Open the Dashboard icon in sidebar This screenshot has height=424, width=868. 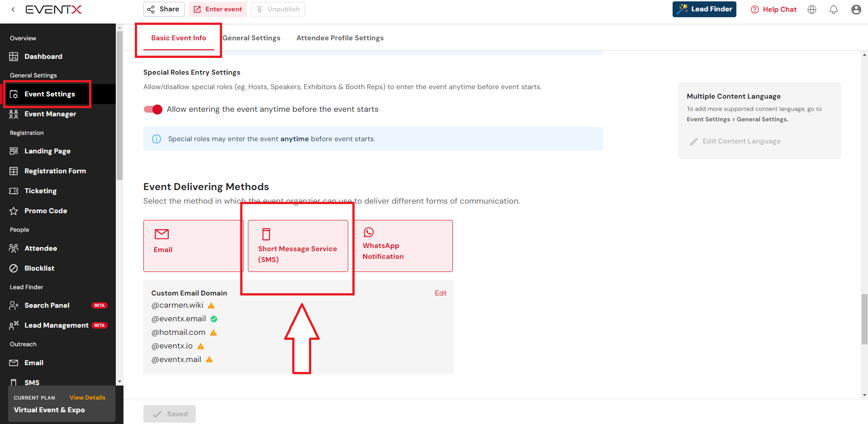(14, 57)
